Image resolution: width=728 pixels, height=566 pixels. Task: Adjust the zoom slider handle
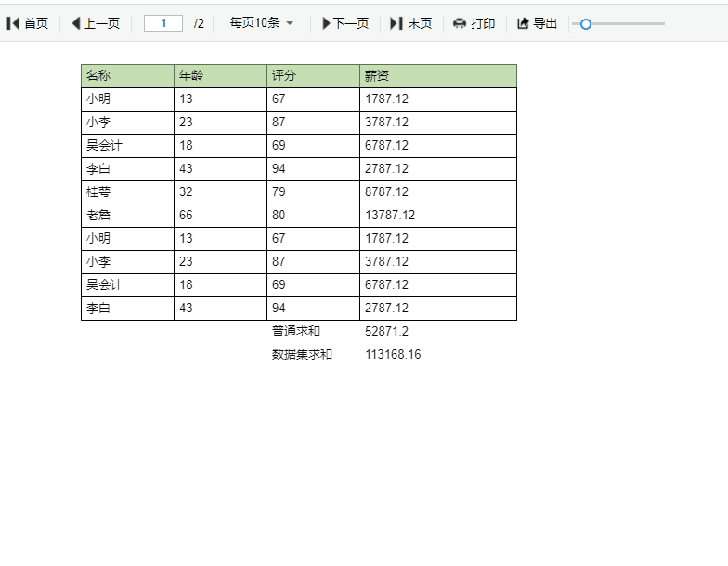586,24
